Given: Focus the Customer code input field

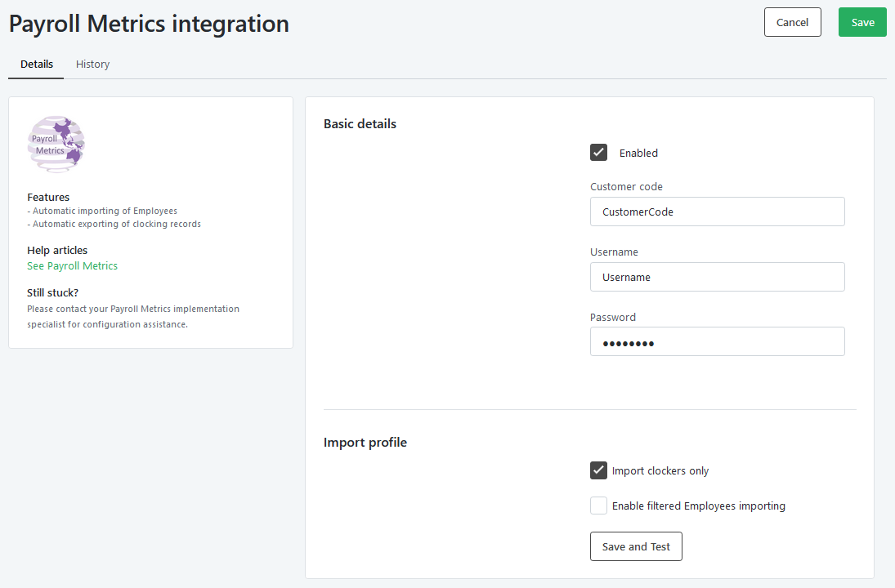Looking at the screenshot, I should point(717,212).
